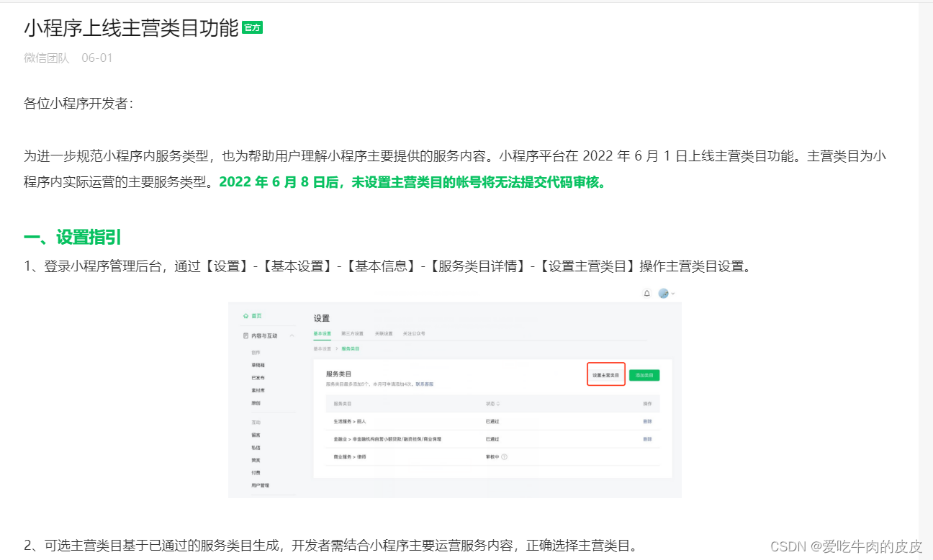Click 已通过 status in the 丽人 row

[x=492, y=421]
